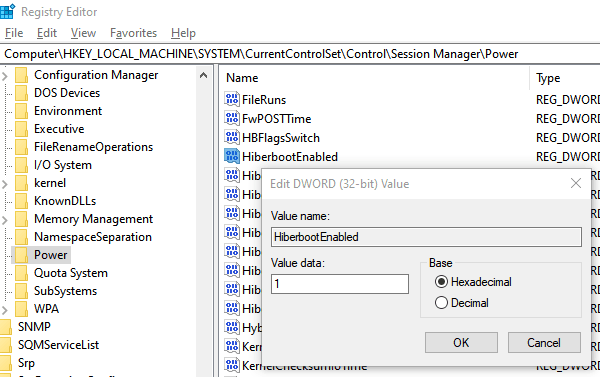The image size is (600, 377).
Task: Open the Edit menu
Action: 47,33
